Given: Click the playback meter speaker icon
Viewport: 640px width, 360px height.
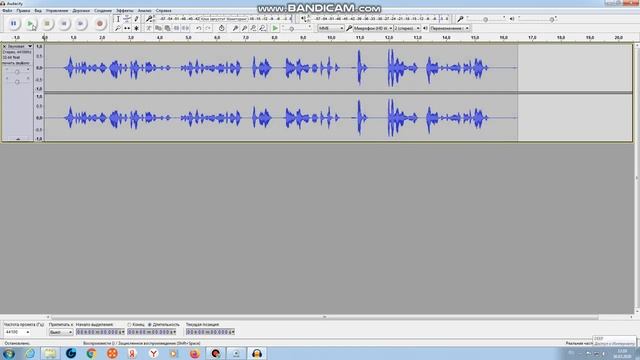Looking at the screenshot, I should pos(304,19).
